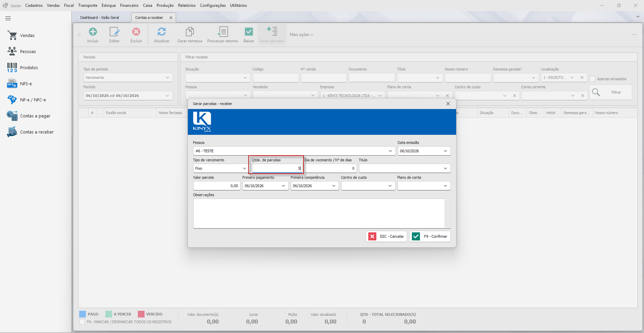The image size is (644, 333).
Task: Open the Relatórios menu
Action: tap(187, 6)
